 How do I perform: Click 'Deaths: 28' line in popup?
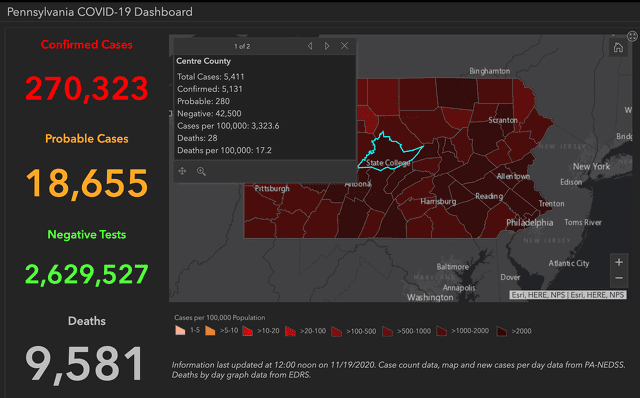197,138
